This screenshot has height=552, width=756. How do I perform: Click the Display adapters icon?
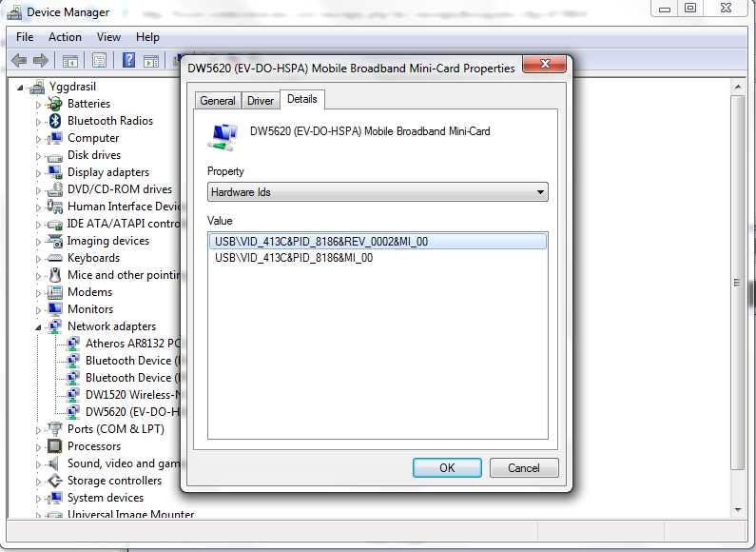(54, 172)
